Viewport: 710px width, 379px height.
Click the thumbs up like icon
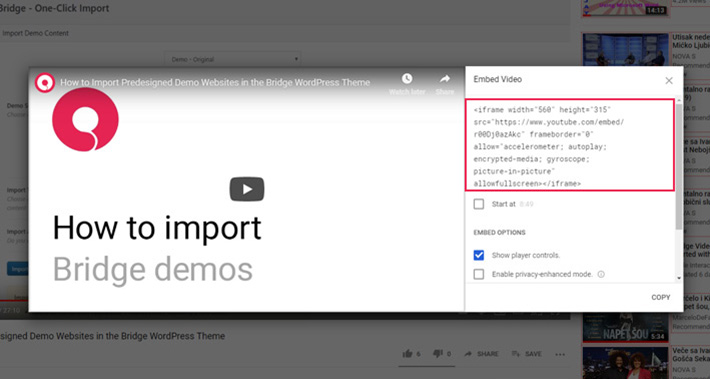(408, 354)
